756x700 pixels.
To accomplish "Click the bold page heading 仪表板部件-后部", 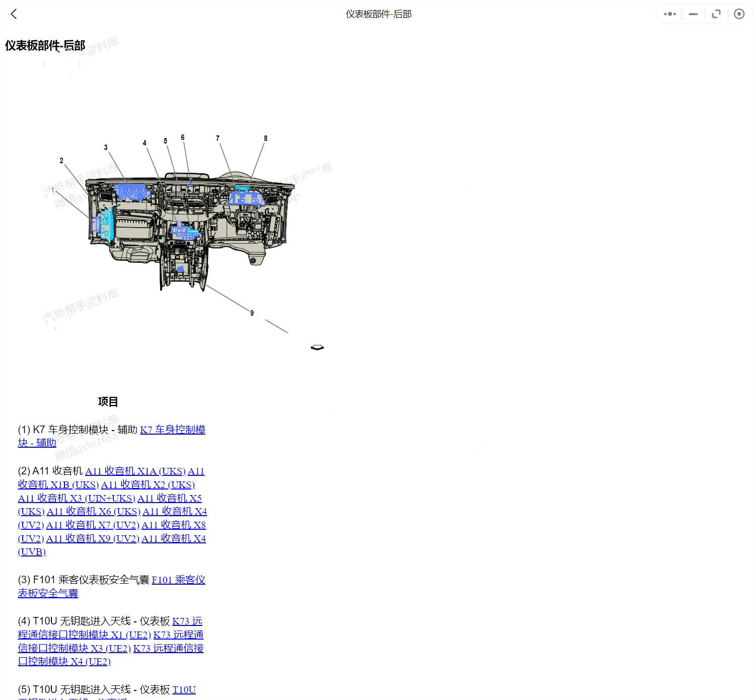I will coord(45,45).
